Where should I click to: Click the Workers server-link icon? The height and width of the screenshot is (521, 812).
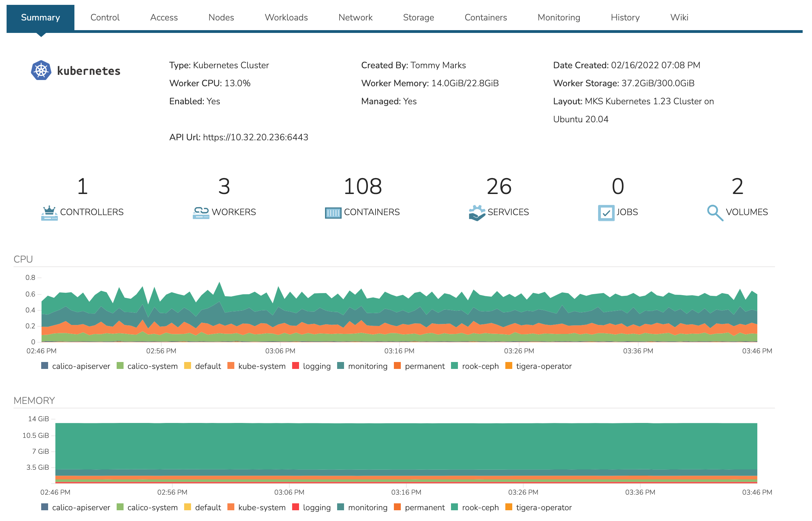(201, 213)
